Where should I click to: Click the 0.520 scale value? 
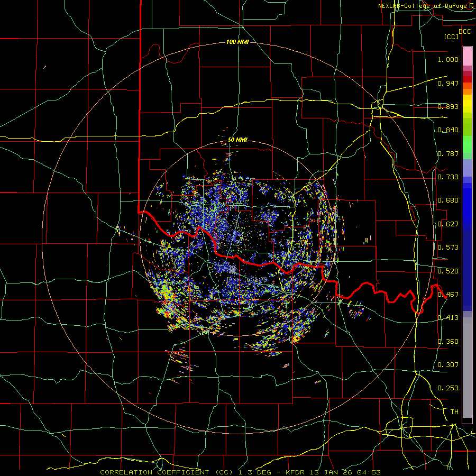point(448,271)
